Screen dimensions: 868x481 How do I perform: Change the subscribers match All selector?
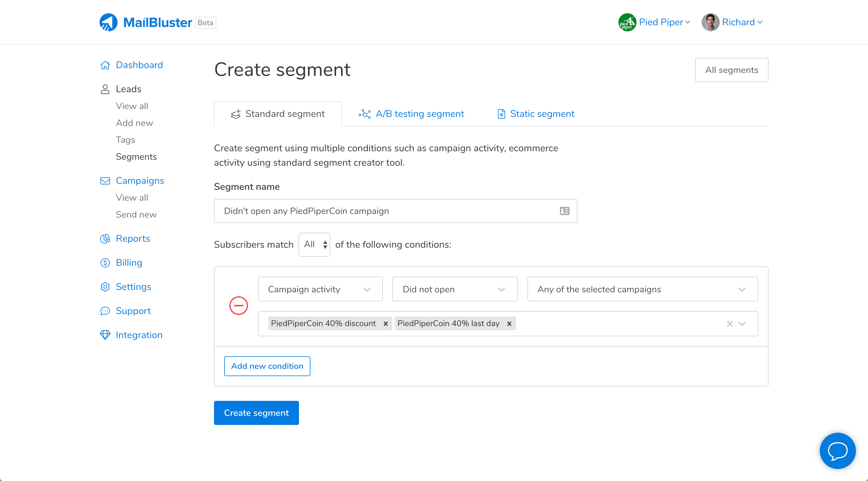pos(314,244)
